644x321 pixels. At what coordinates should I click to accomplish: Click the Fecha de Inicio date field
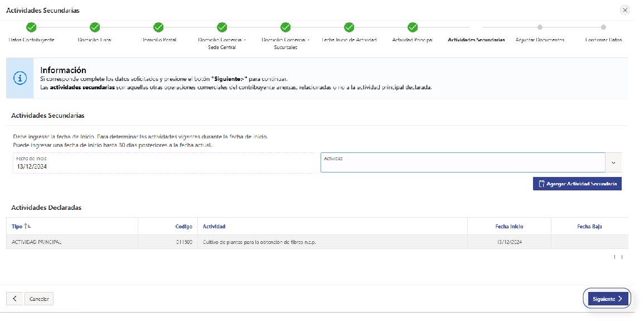(163, 163)
